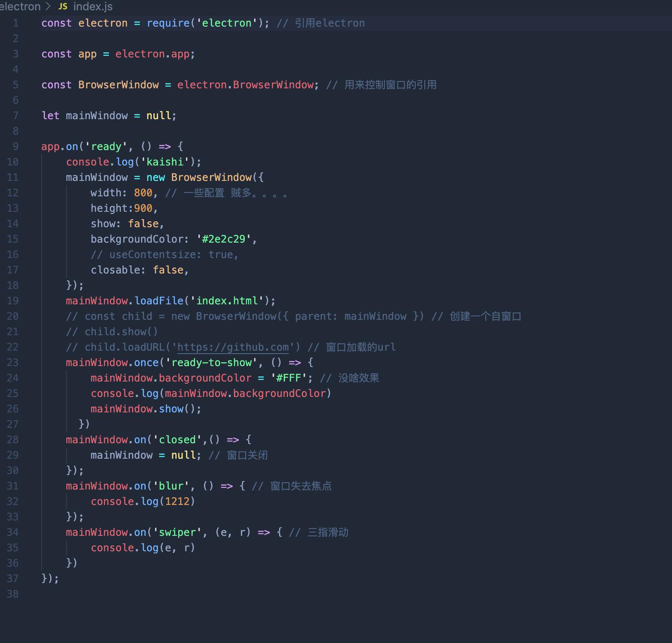Click the '#FFF' string on line 24
Screen dimensions: 672x643
289,378
